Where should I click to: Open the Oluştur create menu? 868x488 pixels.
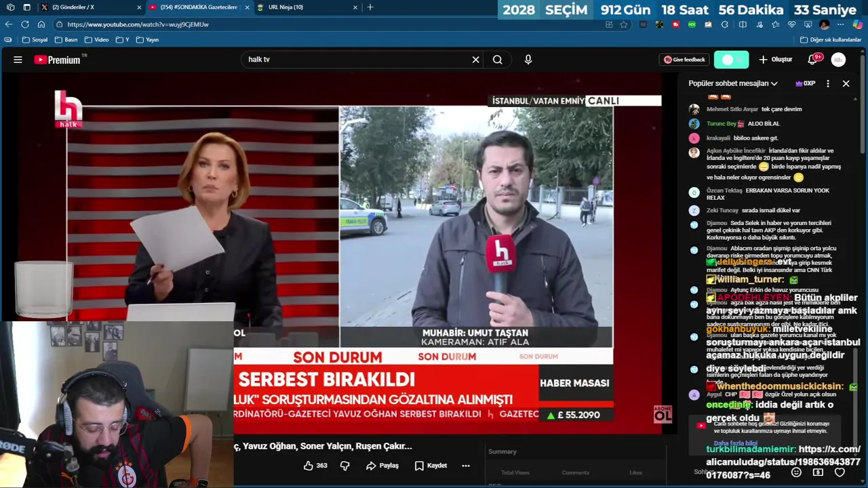click(x=775, y=60)
